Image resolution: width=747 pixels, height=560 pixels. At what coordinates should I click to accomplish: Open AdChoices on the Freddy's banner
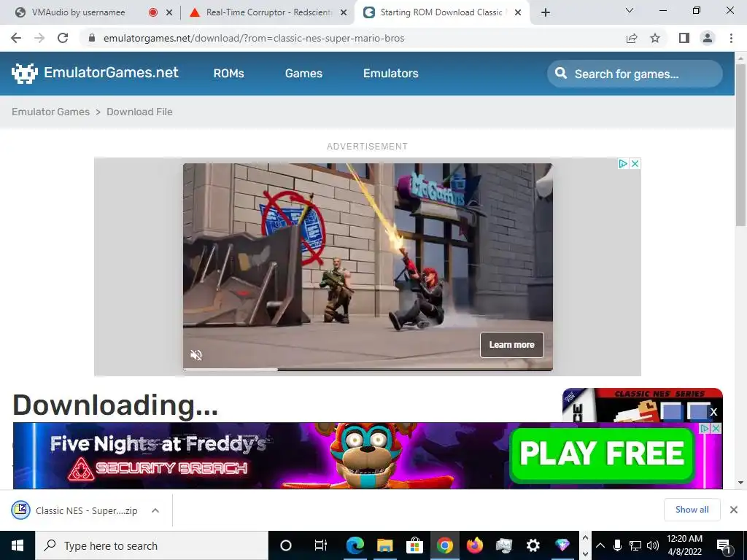pyautogui.click(x=705, y=429)
